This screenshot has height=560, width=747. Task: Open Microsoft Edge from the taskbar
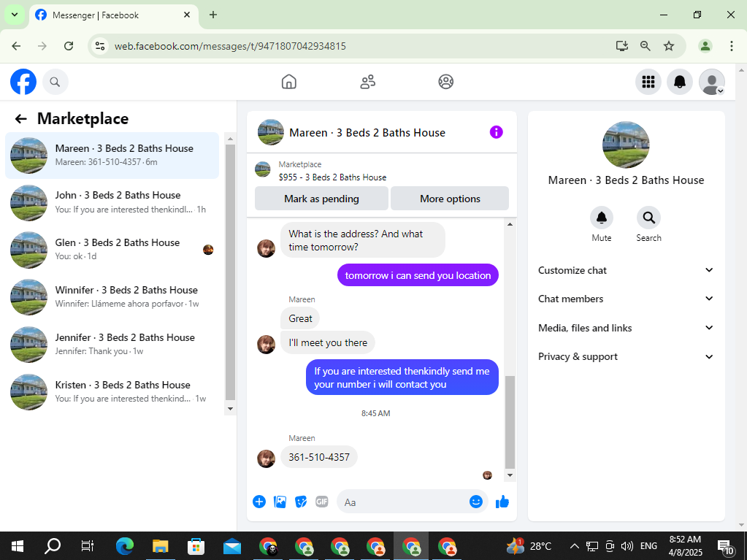pyautogui.click(x=124, y=545)
